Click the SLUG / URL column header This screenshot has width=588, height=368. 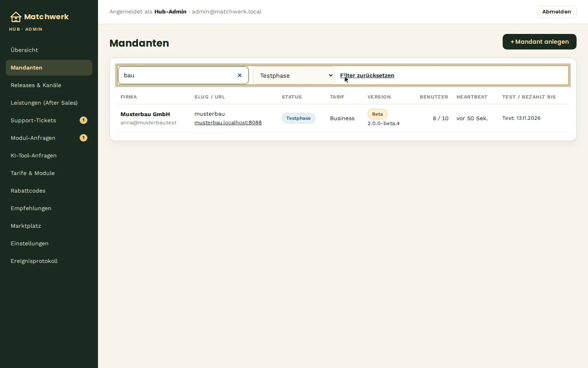pyautogui.click(x=209, y=97)
